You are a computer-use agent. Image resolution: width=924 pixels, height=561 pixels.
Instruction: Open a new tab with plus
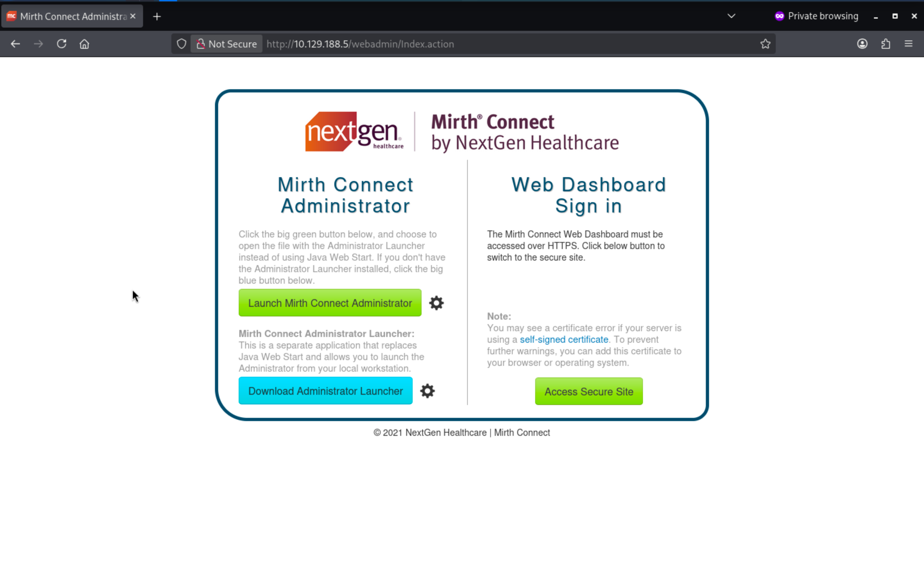pos(157,16)
